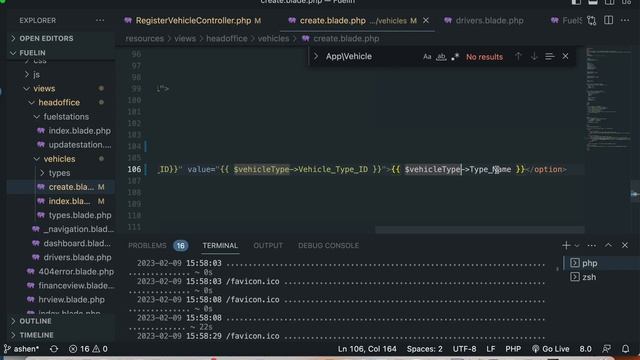
Task: Open editor more actions ellipsis
Action: (x=625, y=20)
